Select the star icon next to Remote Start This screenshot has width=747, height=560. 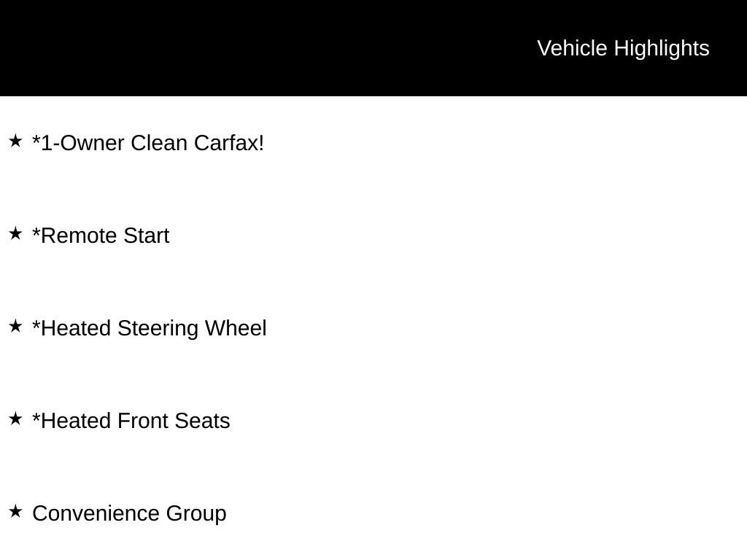(x=15, y=233)
